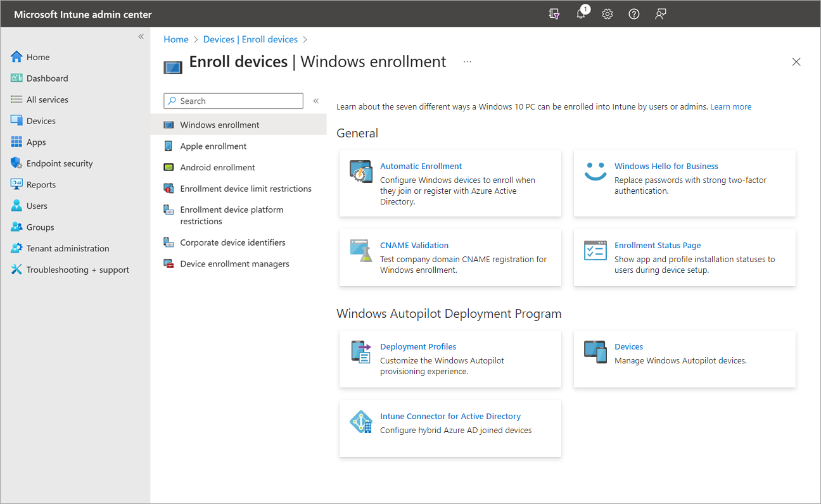Click the CNAME Validation flask icon
The image size is (821, 504).
pos(361,251)
